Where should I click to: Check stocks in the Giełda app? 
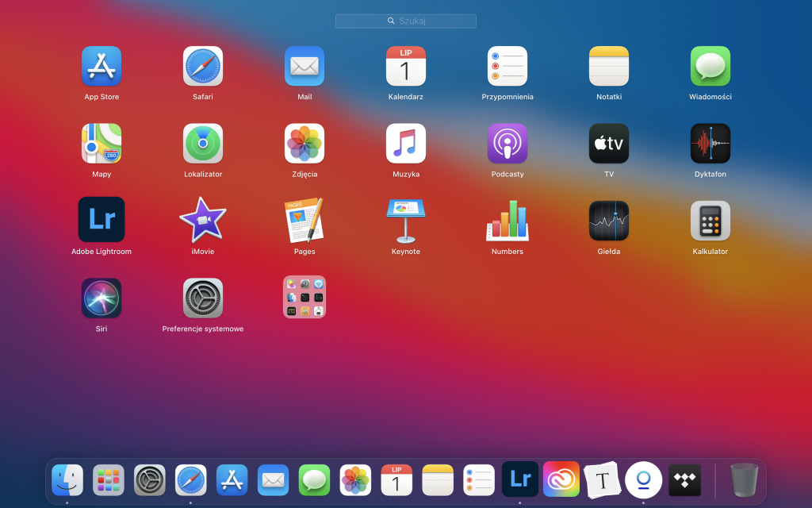coord(608,219)
